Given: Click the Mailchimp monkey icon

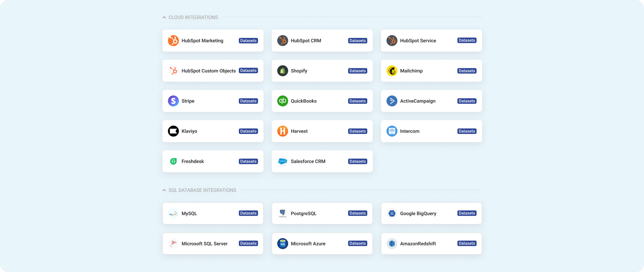Looking at the screenshot, I should [392, 71].
